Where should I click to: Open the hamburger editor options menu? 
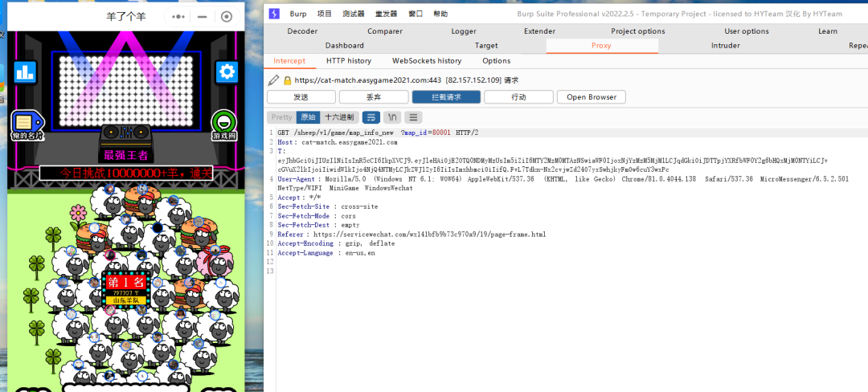(x=413, y=116)
